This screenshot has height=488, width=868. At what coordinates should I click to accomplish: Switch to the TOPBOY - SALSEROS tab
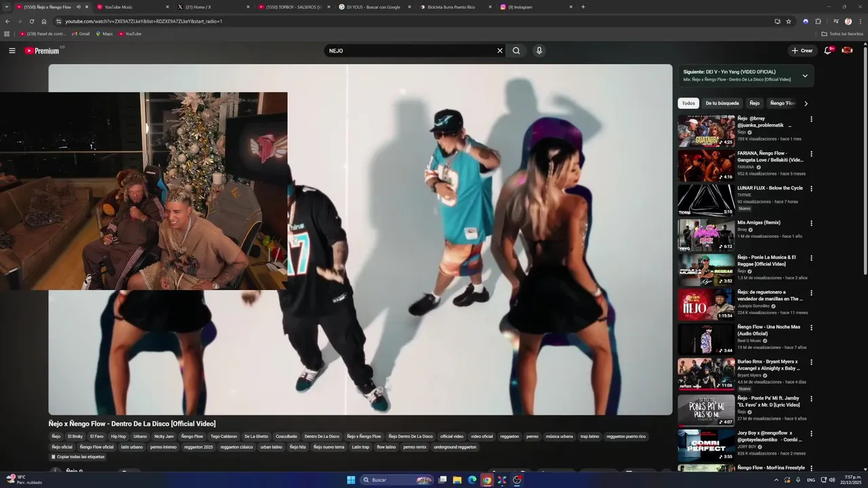point(294,7)
